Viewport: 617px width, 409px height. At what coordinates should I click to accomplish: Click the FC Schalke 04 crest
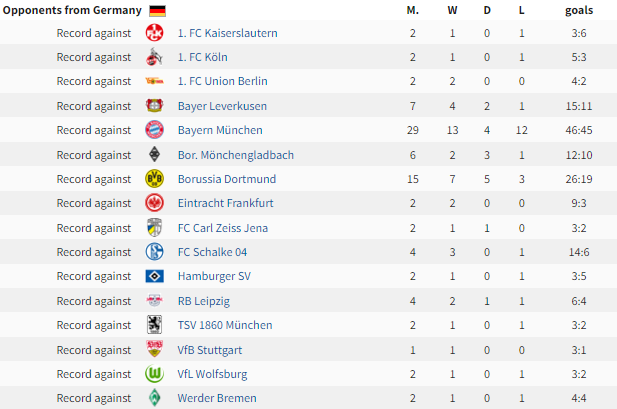pyautogui.click(x=154, y=252)
